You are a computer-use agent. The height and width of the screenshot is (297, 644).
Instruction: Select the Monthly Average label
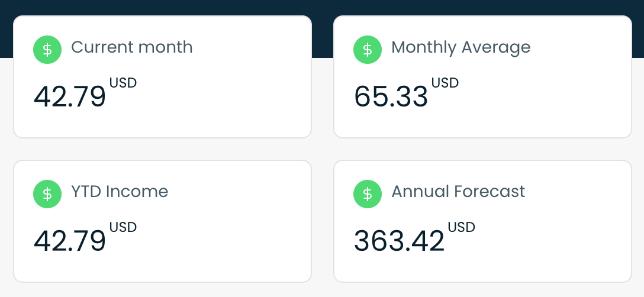[461, 49]
